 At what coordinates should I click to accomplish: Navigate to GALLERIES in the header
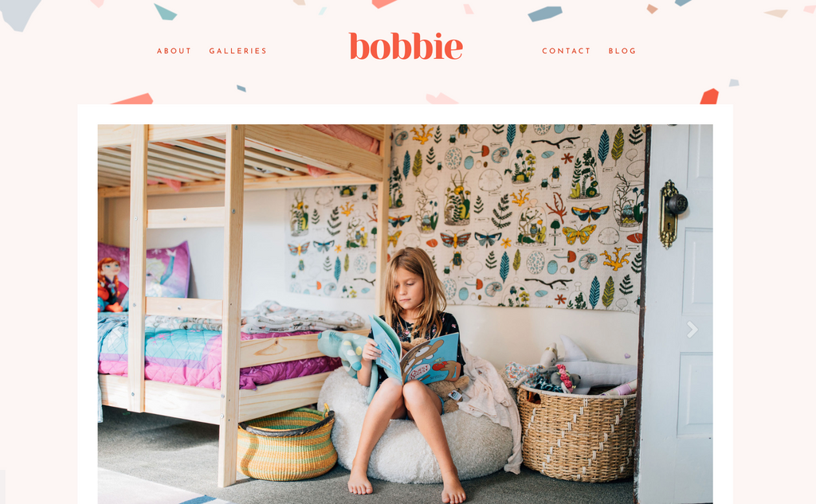point(237,51)
